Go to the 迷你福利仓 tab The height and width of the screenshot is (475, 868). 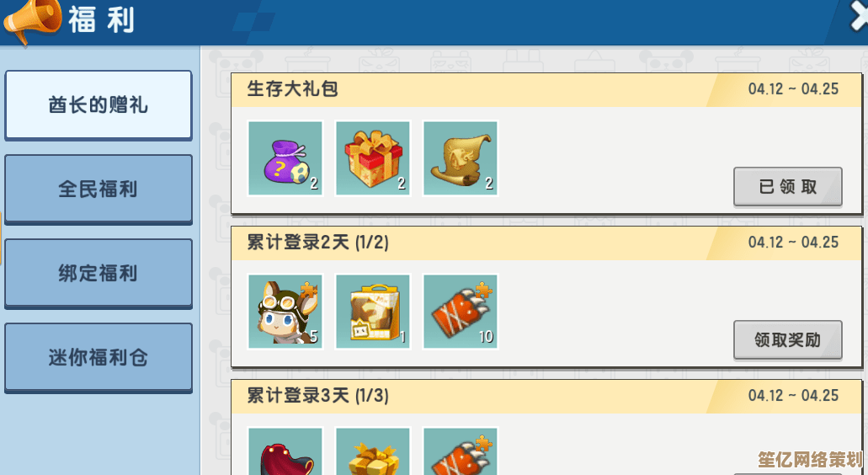pyautogui.click(x=99, y=358)
